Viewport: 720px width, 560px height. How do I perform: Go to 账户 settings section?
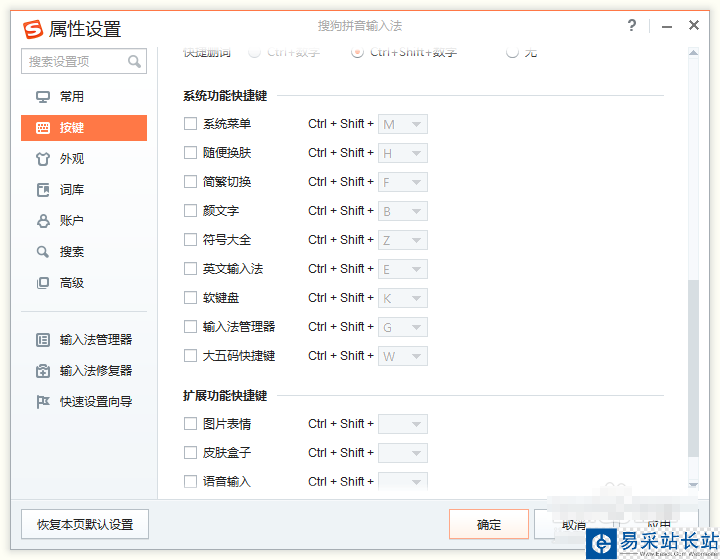[84, 221]
